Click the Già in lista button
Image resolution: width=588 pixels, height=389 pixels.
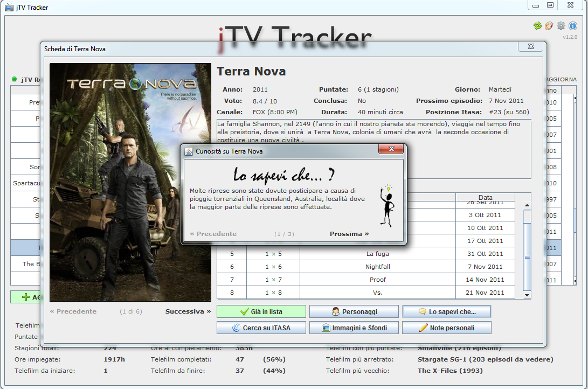click(261, 311)
